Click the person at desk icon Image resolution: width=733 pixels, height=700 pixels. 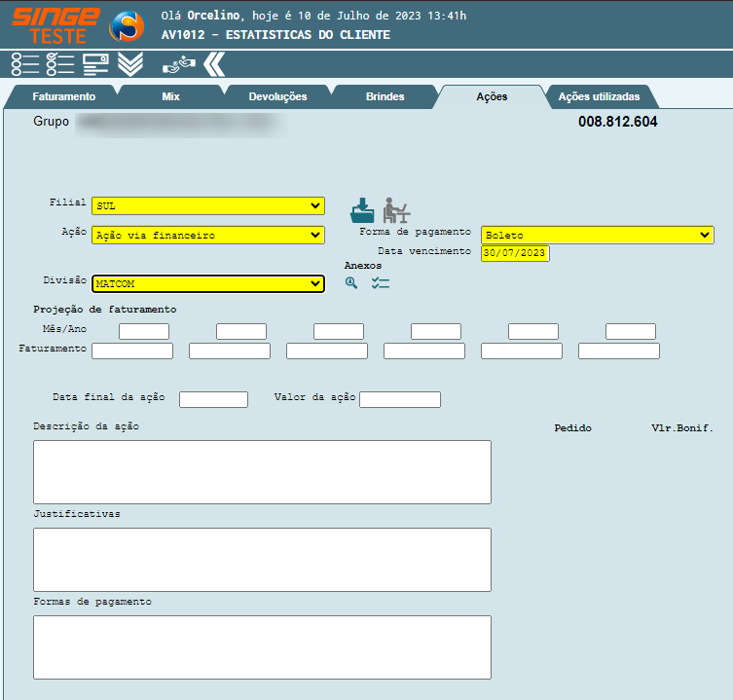pyautogui.click(x=395, y=209)
